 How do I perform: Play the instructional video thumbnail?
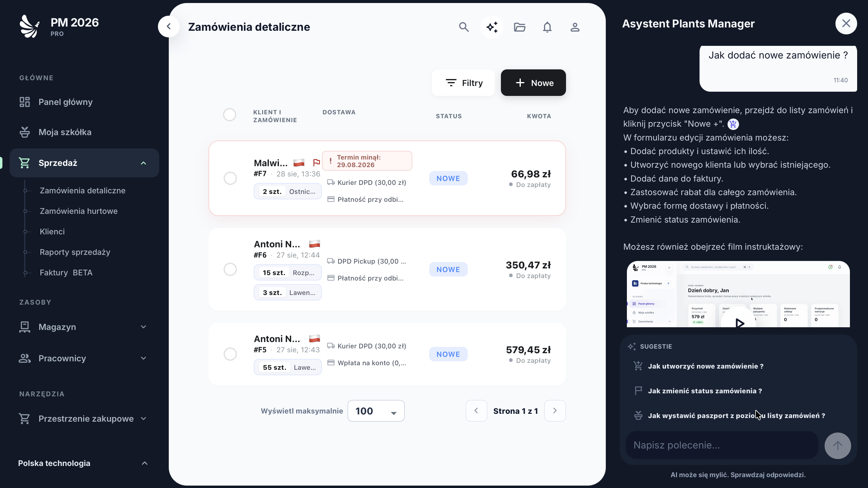coord(738,294)
